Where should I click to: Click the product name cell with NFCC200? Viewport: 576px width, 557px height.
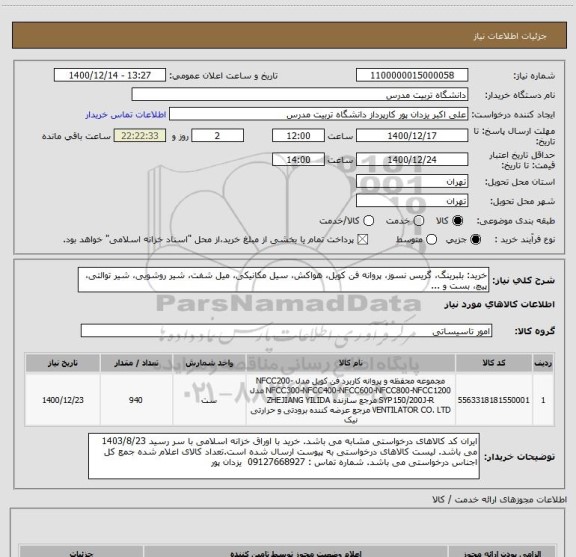click(350, 400)
